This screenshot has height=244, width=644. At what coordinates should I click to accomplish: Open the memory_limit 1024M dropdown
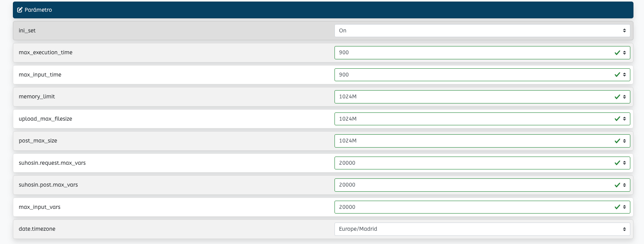point(482,97)
